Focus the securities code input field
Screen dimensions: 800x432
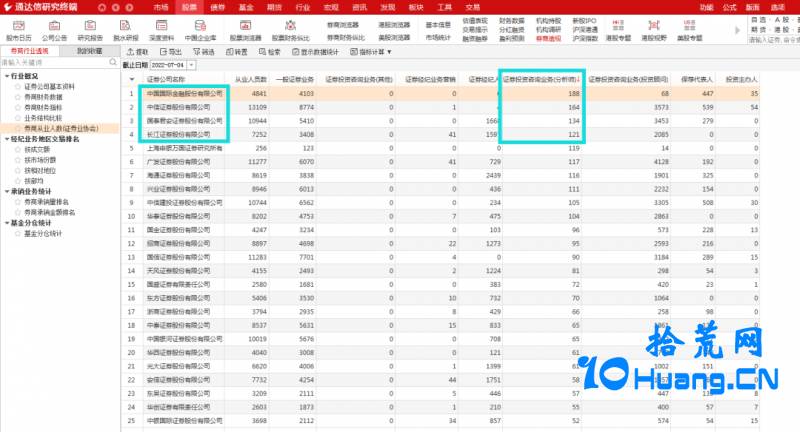774,39
